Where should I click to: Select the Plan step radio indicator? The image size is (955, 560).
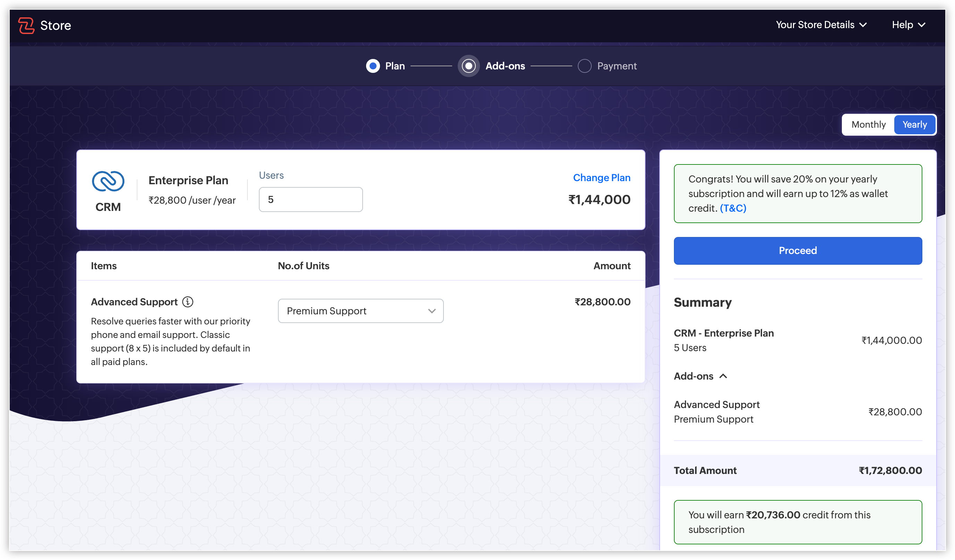point(373,66)
